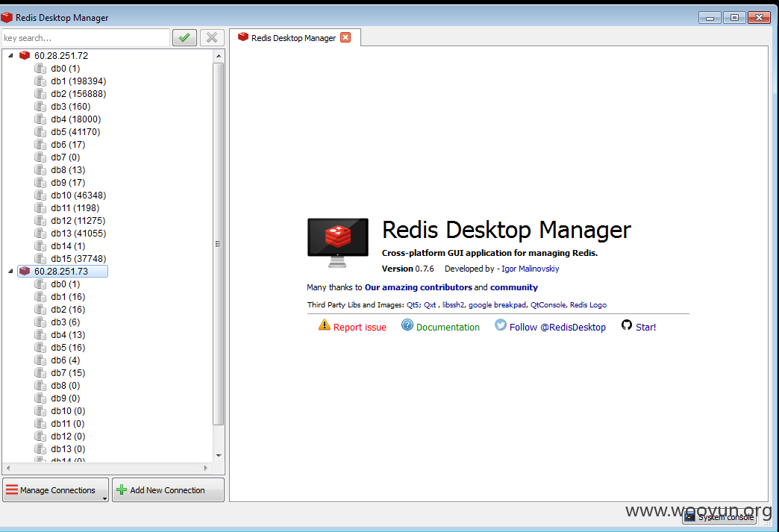Click the Report issue link text
The height and width of the screenshot is (532, 779).
pos(360,328)
